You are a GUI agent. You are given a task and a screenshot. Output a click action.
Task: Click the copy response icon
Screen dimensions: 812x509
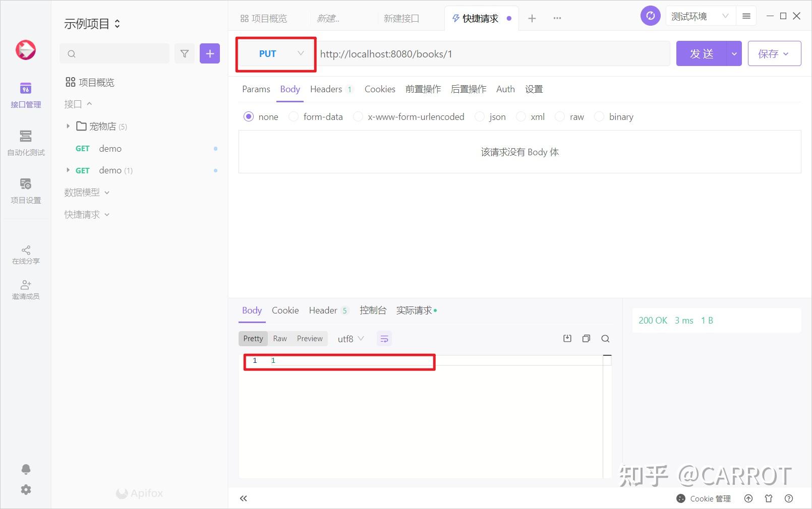[x=586, y=339]
